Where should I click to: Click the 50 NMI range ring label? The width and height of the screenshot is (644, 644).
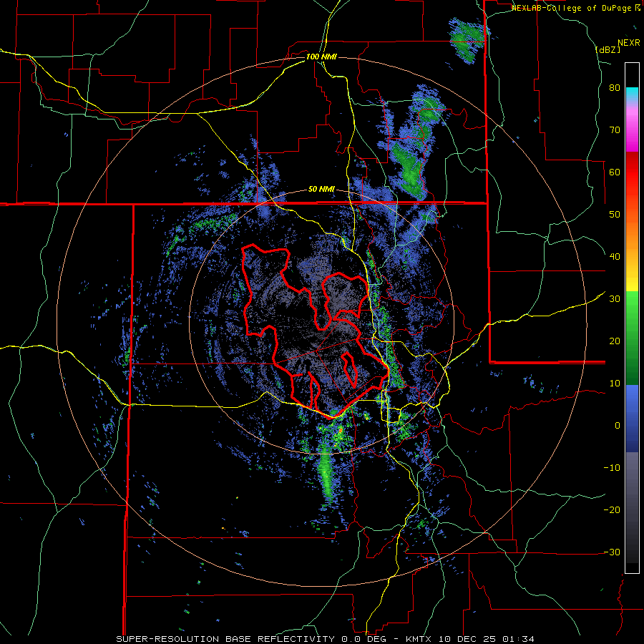click(x=321, y=190)
